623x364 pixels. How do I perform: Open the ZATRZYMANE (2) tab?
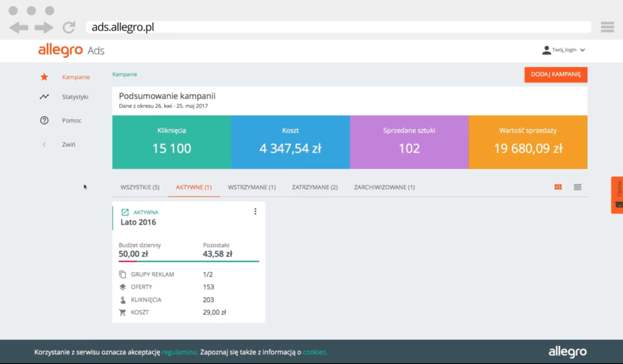[x=315, y=187]
